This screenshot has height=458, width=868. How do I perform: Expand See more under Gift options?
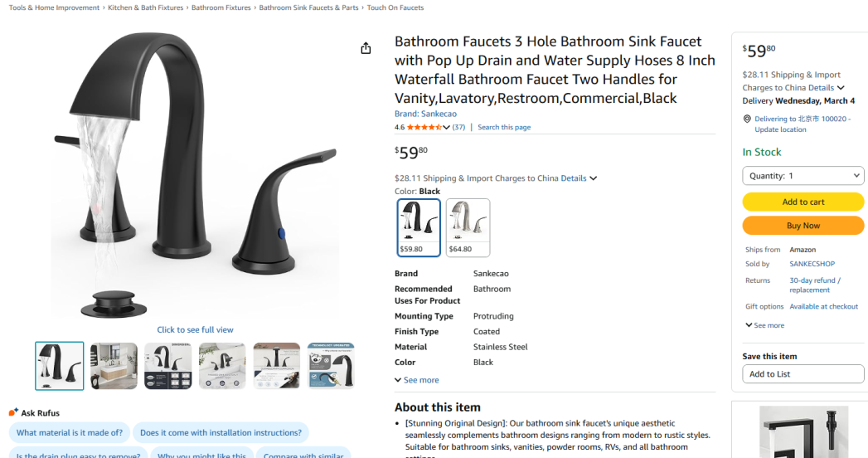tap(765, 325)
